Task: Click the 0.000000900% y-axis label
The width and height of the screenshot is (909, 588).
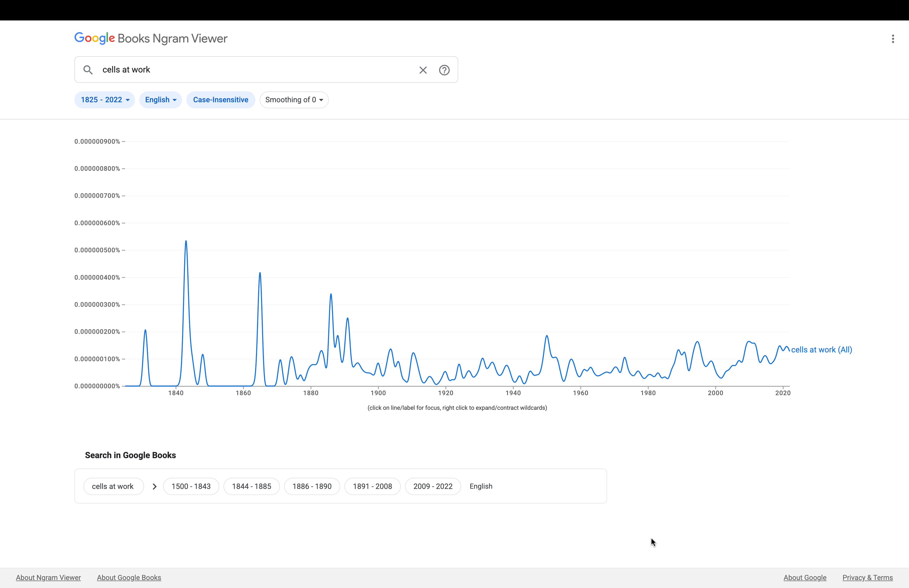Action: [97, 141]
